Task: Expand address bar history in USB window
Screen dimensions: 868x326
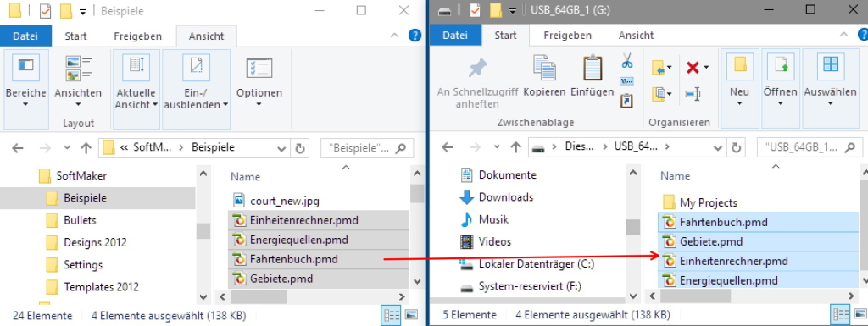Action: (718, 147)
